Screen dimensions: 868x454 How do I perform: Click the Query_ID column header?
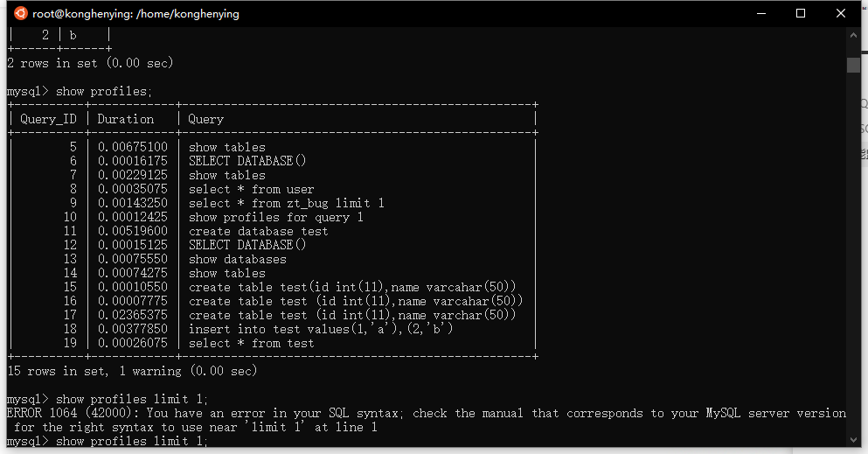point(48,119)
